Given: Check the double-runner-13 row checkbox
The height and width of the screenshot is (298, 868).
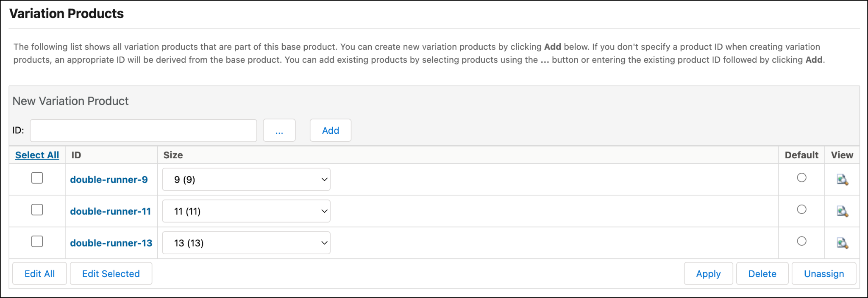Looking at the screenshot, I should (37, 242).
